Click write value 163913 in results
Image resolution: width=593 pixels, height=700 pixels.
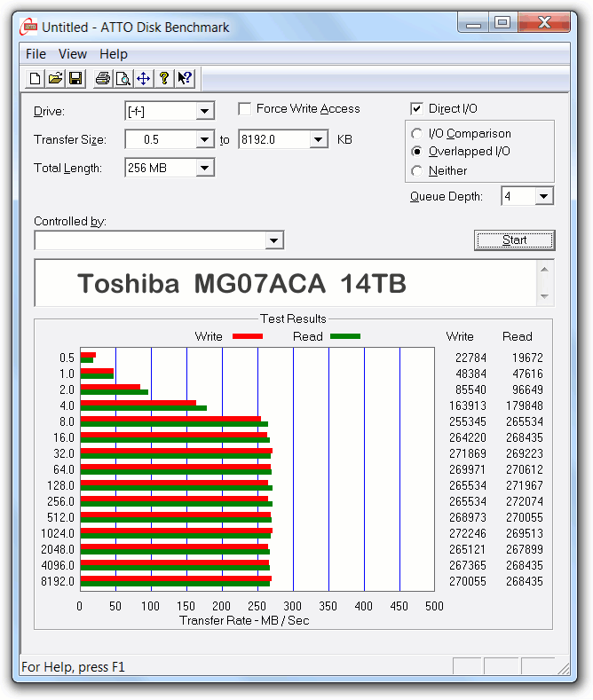(468, 405)
